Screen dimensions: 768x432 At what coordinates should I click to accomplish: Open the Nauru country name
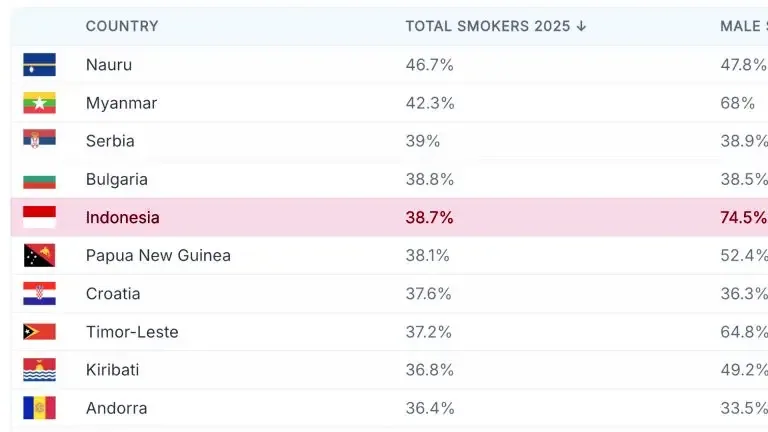coord(108,65)
